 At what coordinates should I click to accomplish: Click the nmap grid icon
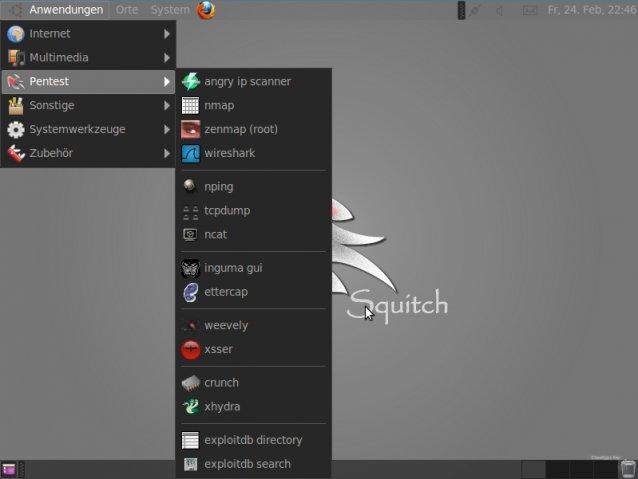(190, 105)
